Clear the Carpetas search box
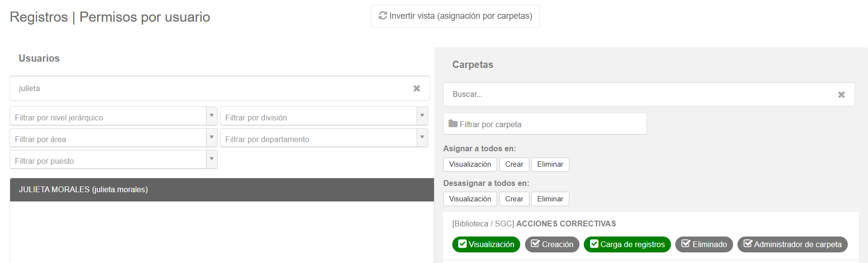This screenshot has width=868, height=263. (x=841, y=95)
